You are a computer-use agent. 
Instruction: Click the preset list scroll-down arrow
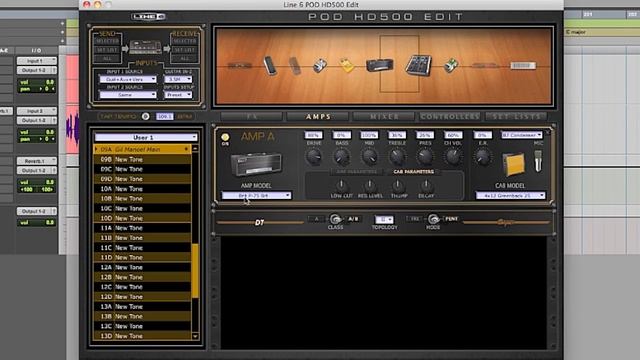(195, 336)
